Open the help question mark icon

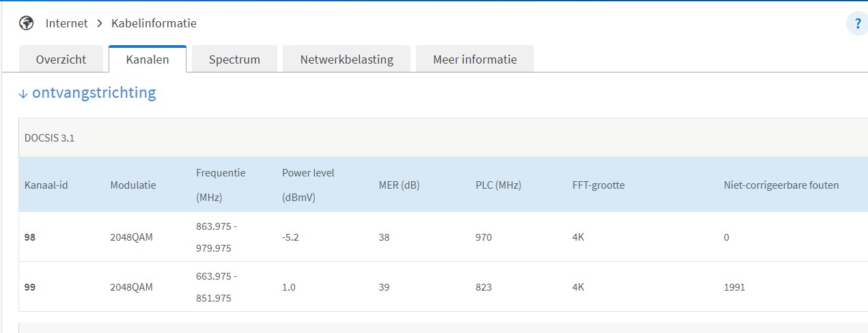click(x=858, y=23)
